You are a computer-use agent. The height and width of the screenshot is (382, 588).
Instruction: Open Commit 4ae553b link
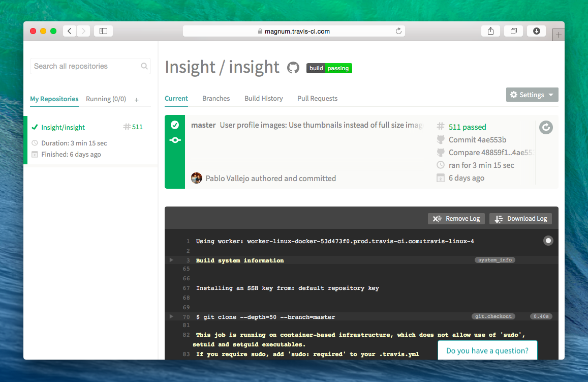point(477,139)
